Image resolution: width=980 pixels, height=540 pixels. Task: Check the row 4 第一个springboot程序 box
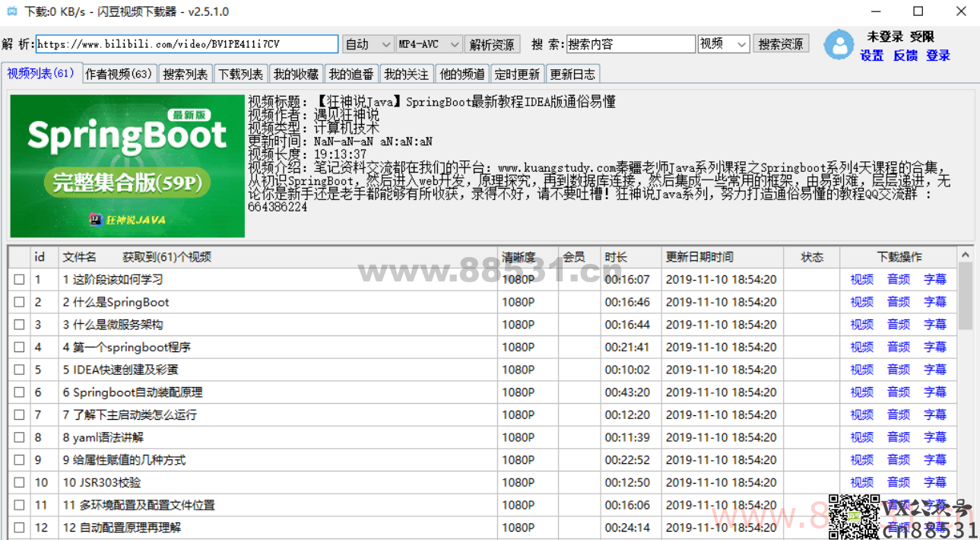click(x=19, y=348)
